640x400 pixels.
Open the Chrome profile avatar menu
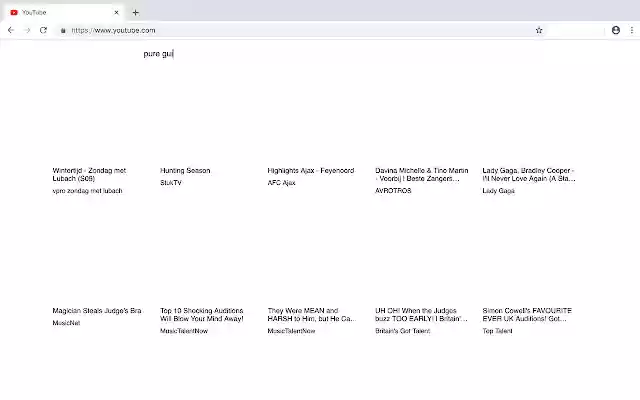pos(616,30)
